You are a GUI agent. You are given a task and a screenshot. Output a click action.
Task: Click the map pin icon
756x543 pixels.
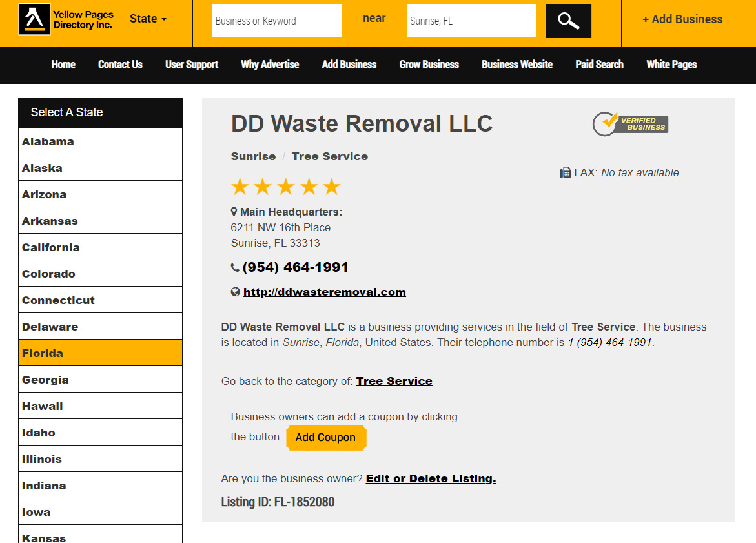point(234,212)
